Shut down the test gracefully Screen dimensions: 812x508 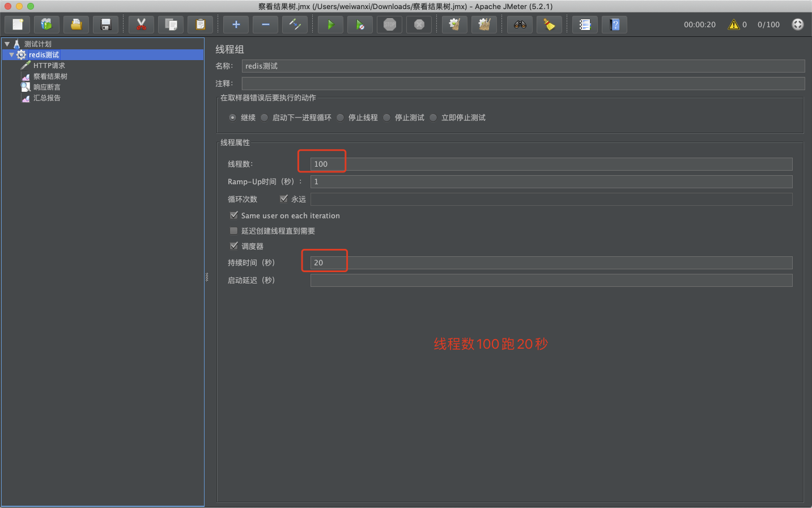[x=419, y=24]
